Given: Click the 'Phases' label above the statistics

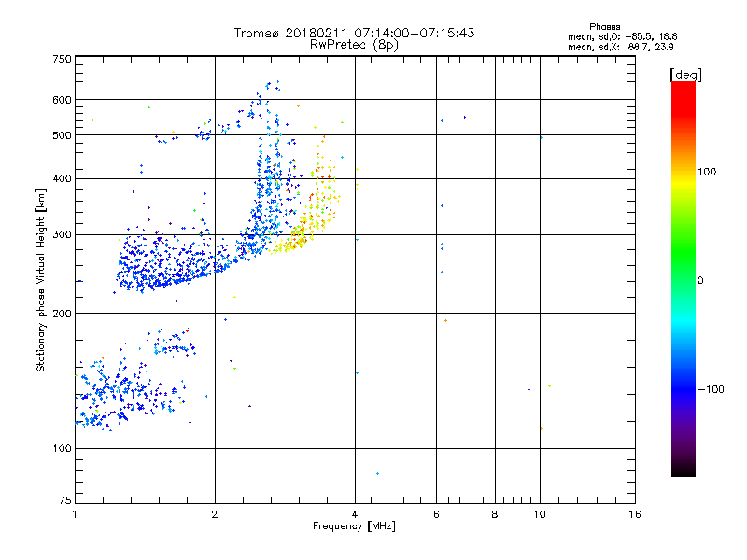Looking at the screenshot, I should click(x=604, y=27).
